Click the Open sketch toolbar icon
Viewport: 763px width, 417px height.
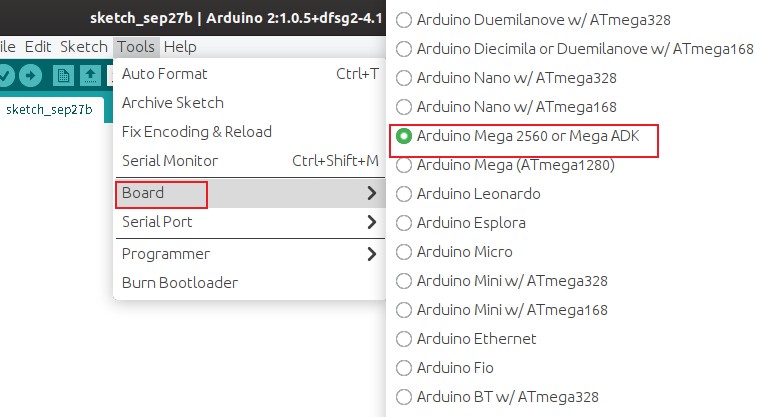click(91, 75)
